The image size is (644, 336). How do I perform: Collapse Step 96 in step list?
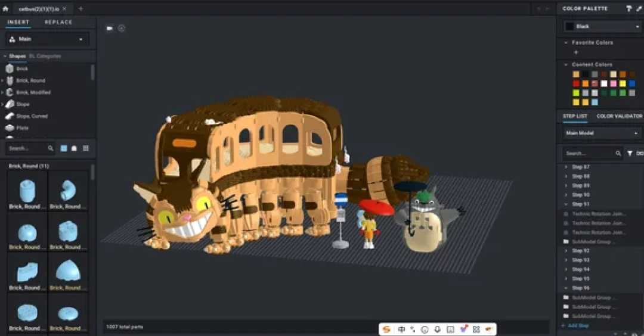coord(566,288)
